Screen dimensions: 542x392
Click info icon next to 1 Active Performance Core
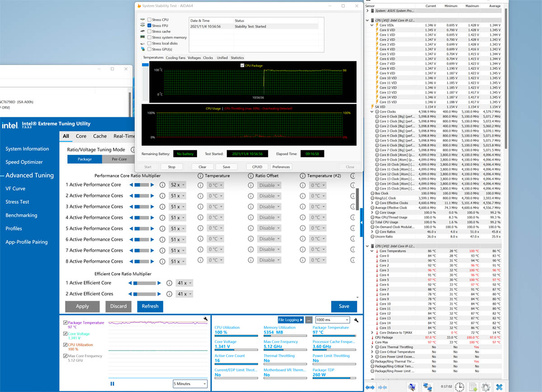click(163, 185)
